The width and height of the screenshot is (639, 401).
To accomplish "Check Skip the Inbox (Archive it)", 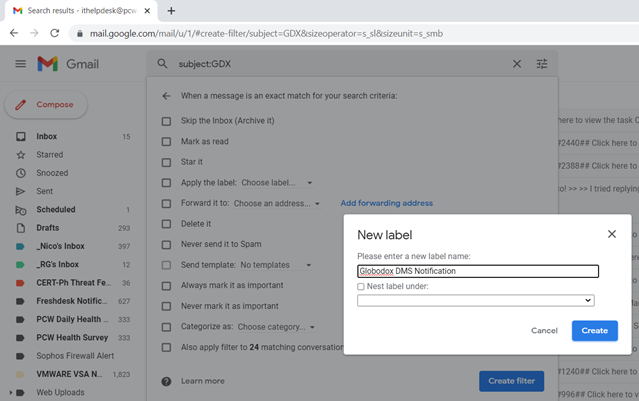I will (166, 121).
